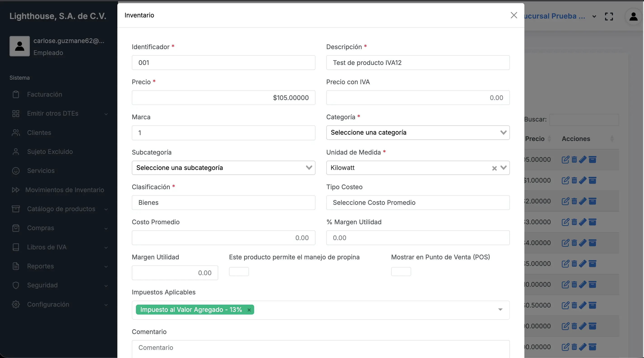
Task: Toggle the propina handling switch
Action: point(239,271)
